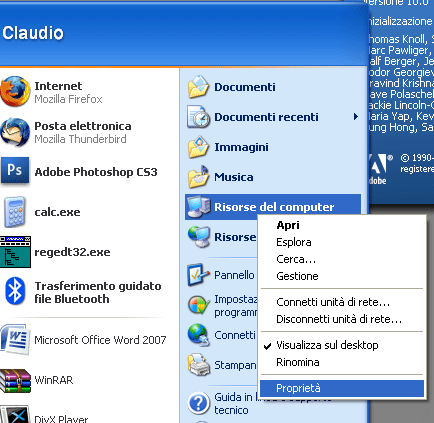Click the regedt32.exe text label
434x423 pixels.
pyautogui.click(x=72, y=252)
